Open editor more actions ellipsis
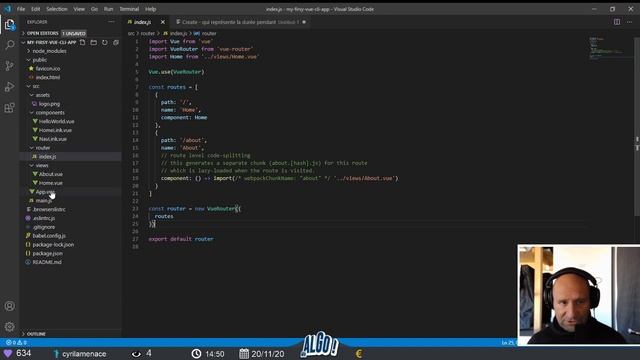 click(629, 22)
